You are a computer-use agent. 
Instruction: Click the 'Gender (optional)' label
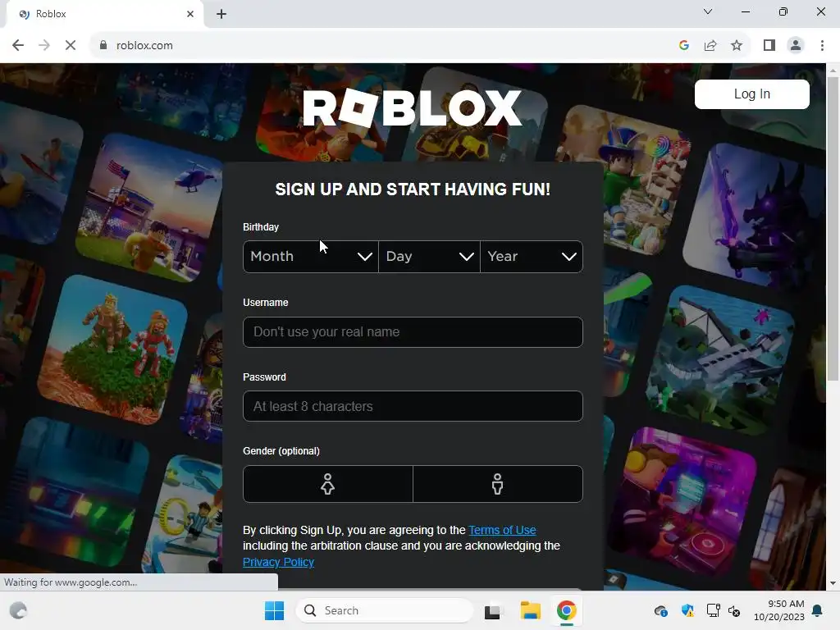[x=281, y=451]
